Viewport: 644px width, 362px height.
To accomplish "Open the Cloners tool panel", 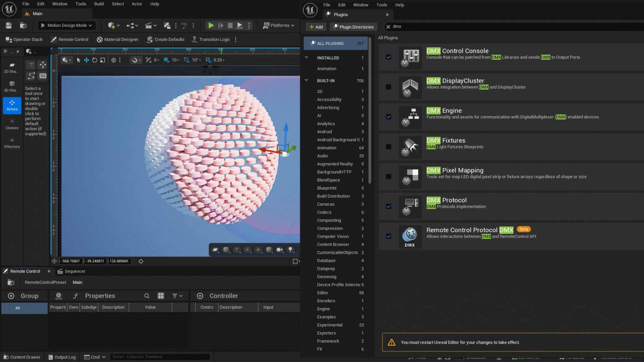I will coord(12,124).
